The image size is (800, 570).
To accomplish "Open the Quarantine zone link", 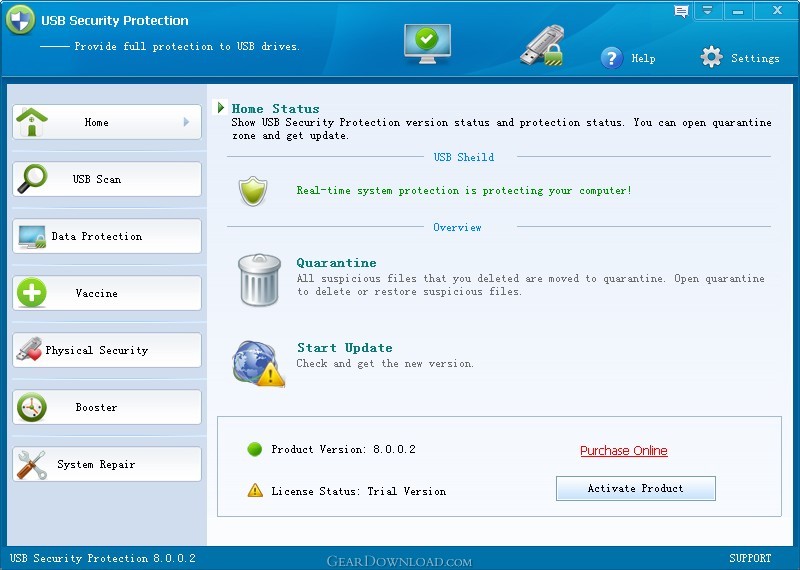I will (x=336, y=263).
